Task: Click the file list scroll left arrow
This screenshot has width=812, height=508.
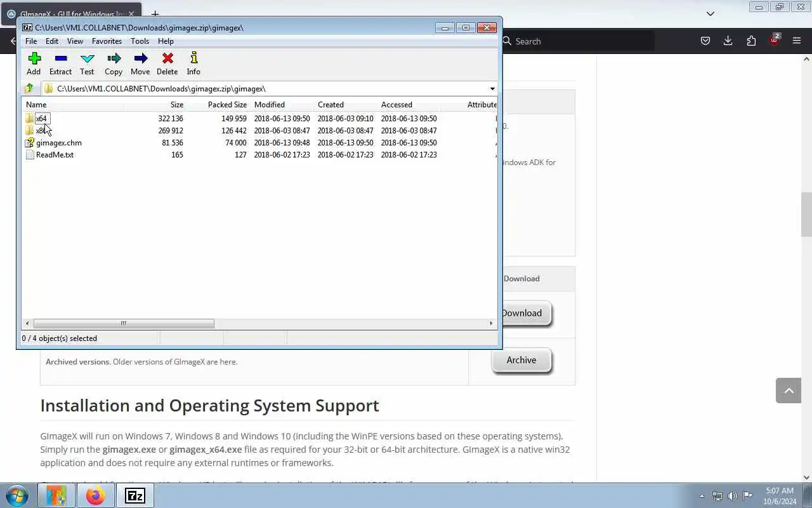Action: pyautogui.click(x=27, y=323)
